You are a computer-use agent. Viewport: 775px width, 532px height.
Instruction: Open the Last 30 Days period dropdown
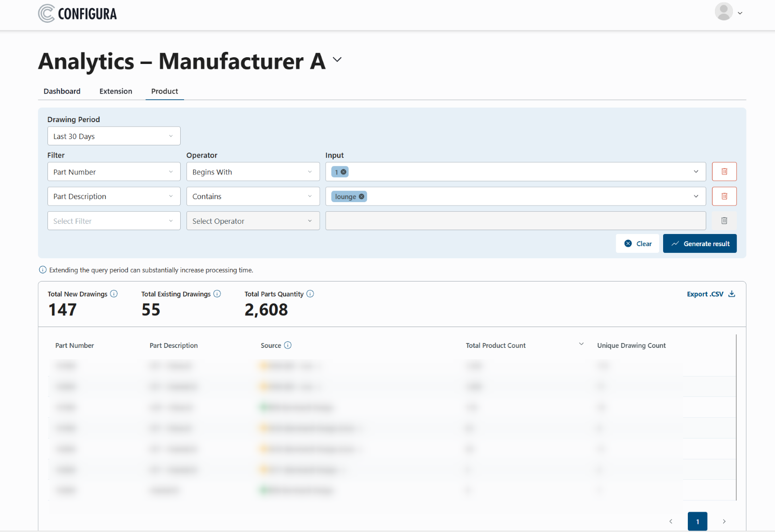coord(114,136)
